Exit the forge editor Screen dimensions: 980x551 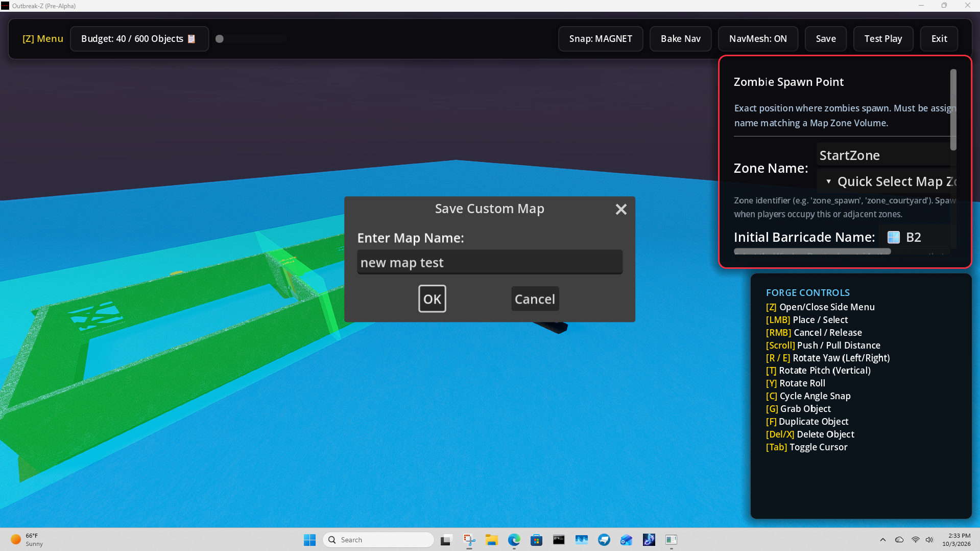[x=939, y=39]
